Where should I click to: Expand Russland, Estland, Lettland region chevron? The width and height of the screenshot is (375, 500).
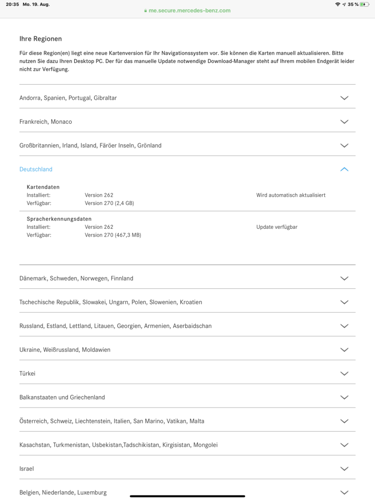344,326
